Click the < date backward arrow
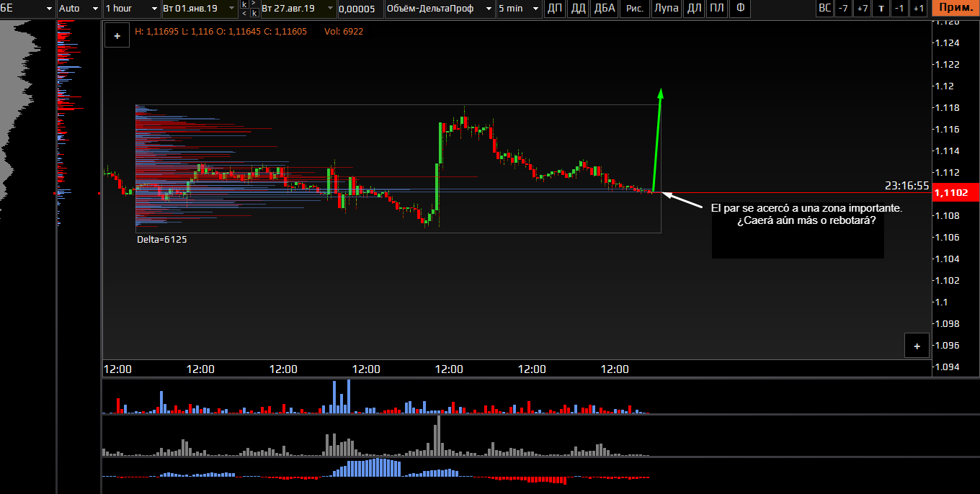 pyautogui.click(x=244, y=13)
